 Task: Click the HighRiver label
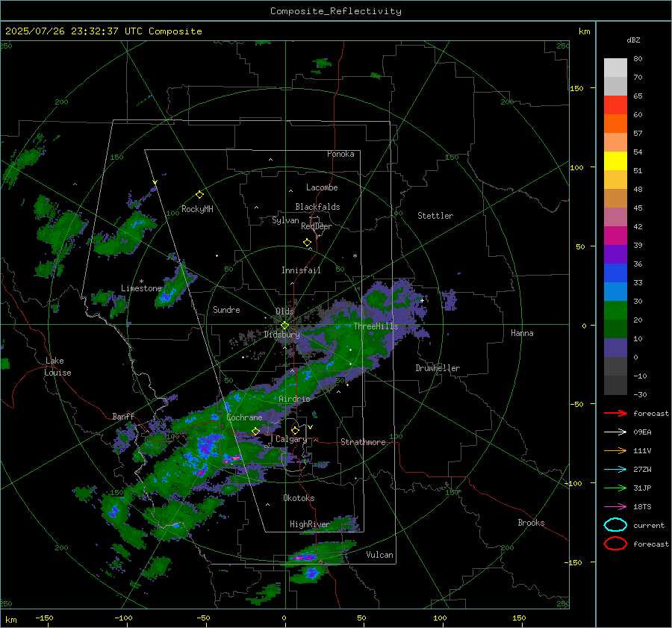pos(309,524)
